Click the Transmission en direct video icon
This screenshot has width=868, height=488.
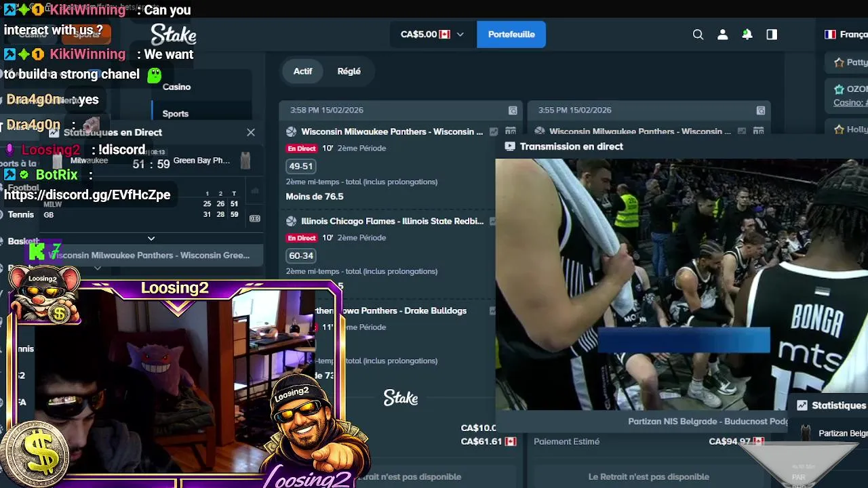click(x=510, y=146)
